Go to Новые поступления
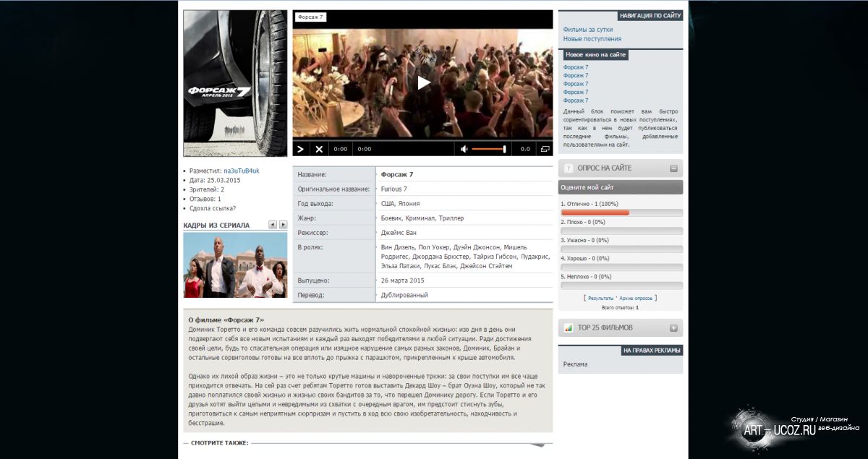The height and width of the screenshot is (459, 868). [x=592, y=39]
